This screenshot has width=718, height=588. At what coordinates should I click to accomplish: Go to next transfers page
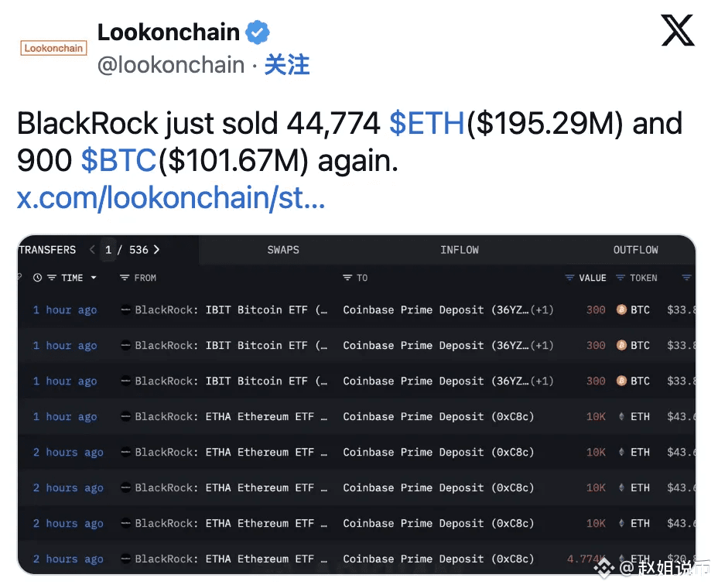(x=156, y=250)
